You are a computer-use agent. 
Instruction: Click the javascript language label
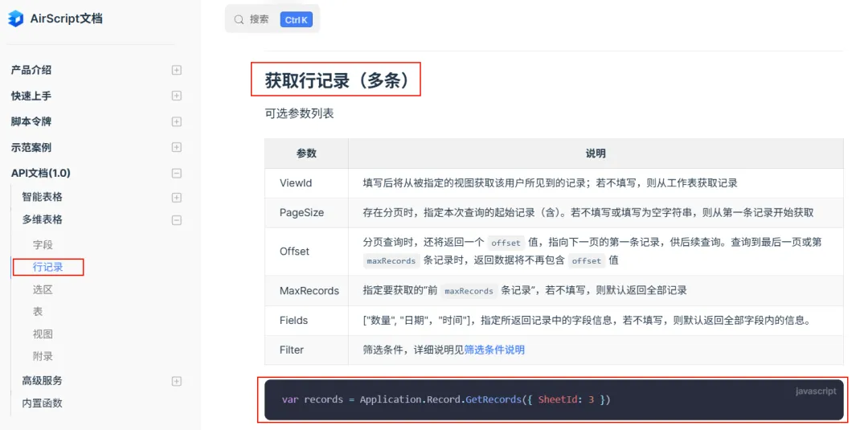pos(816,391)
